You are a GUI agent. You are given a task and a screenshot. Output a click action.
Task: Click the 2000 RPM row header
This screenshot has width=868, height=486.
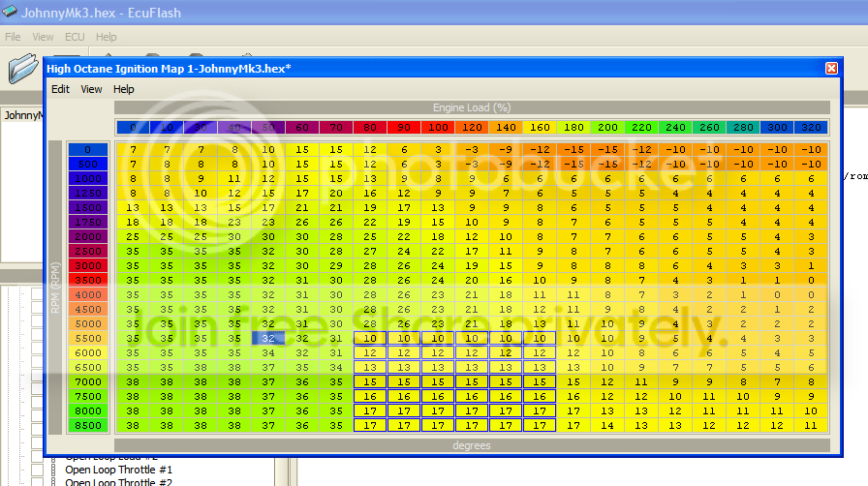coord(88,236)
